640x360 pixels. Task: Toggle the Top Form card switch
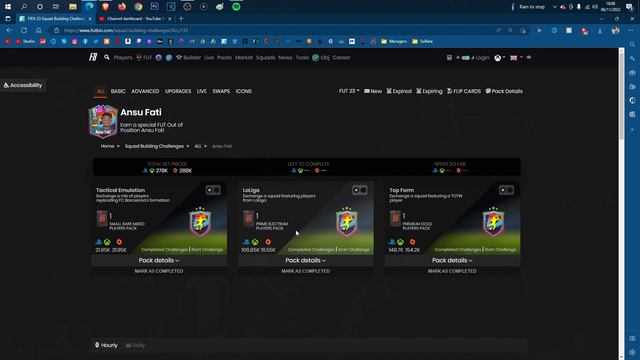[x=506, y=190]
